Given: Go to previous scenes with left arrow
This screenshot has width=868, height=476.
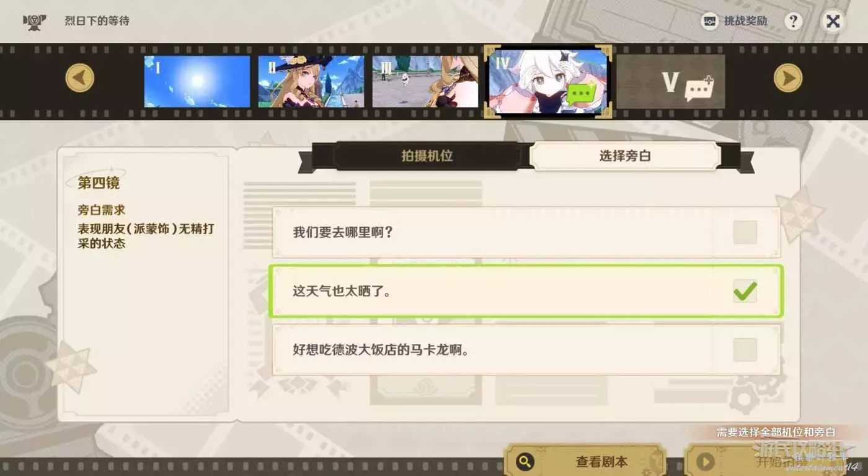Looking at the screenshot, I should (80, 78).
